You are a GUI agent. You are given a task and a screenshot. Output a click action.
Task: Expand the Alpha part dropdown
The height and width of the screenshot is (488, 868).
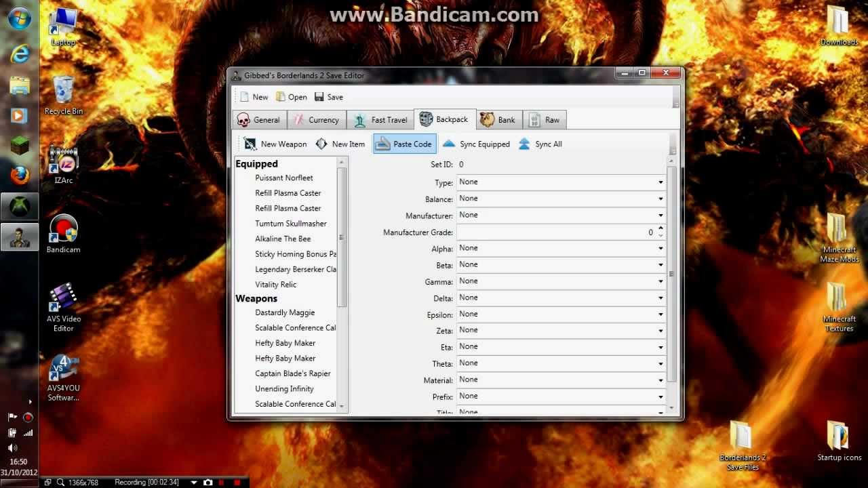561,248
